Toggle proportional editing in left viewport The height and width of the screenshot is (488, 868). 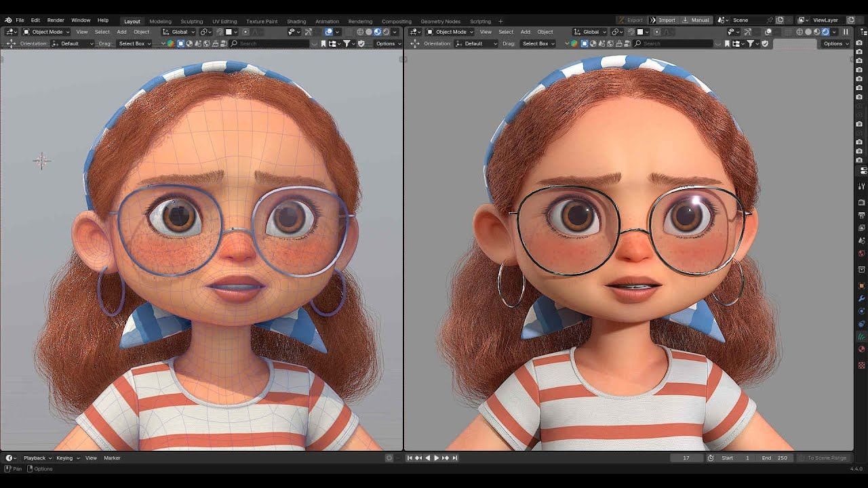pos(245,32)
